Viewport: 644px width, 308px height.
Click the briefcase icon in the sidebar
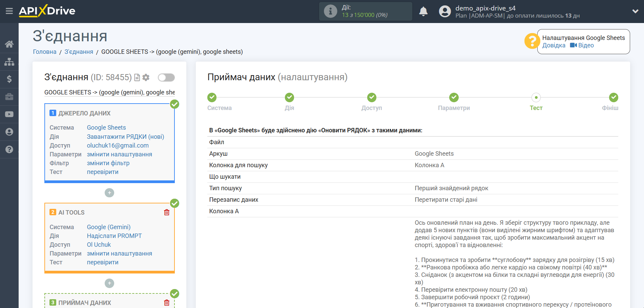pos(9,97)
